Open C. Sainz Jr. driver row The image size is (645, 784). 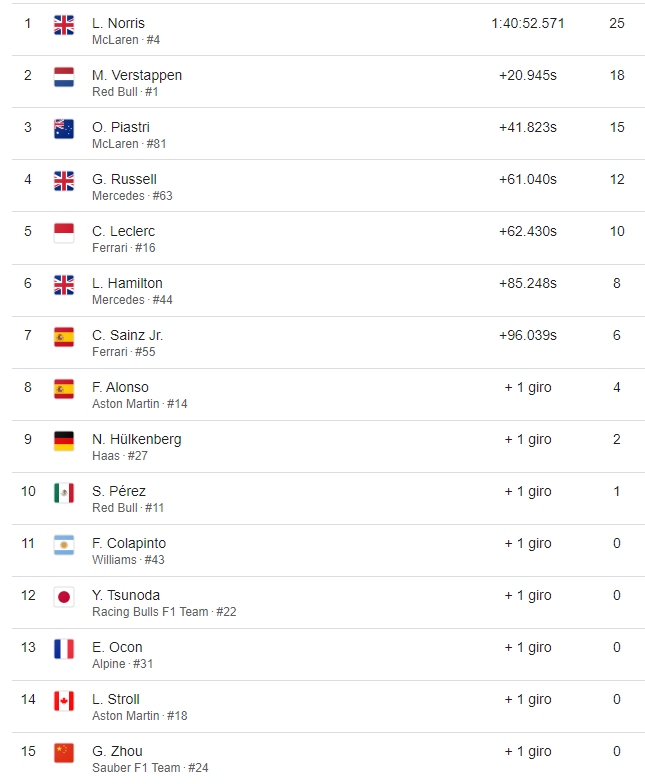point(328,342)
